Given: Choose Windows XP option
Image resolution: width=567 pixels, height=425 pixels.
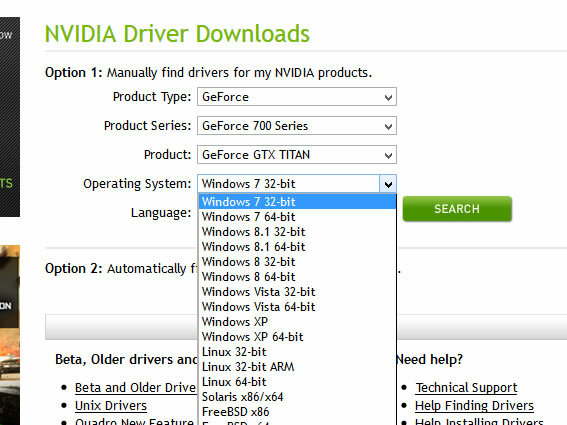Looking at the screenshot, I should (x=297, y=322).
